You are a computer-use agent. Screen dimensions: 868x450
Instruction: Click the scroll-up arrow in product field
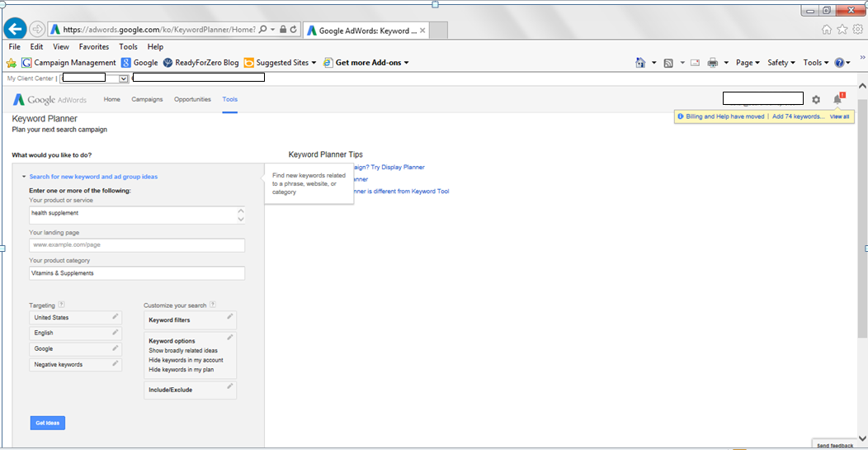(x=240, y=211)
